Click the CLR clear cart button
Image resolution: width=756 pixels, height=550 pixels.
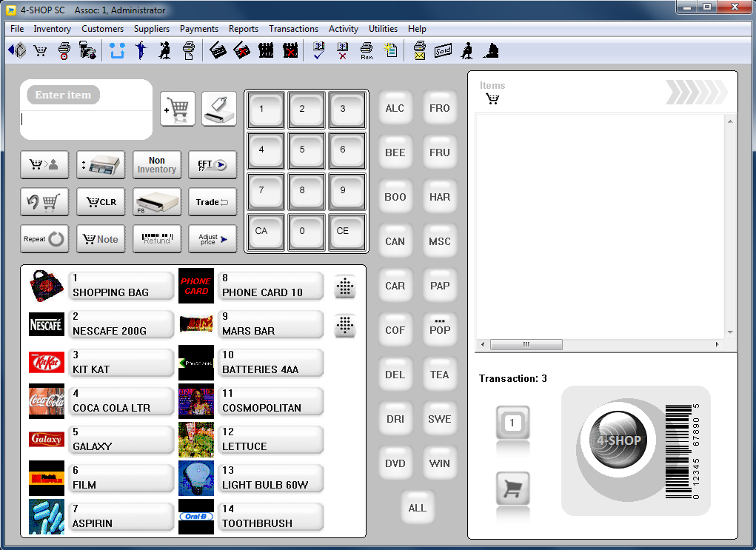coord(101,202)
